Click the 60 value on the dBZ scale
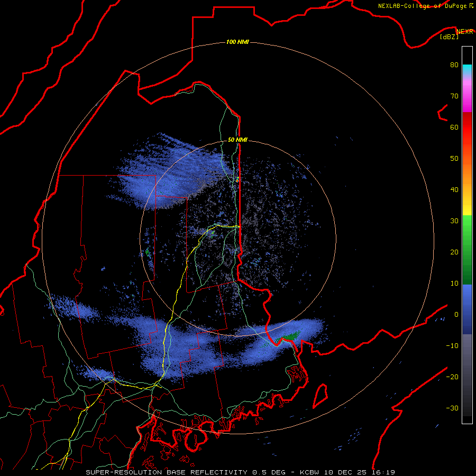The width and height of the screenshot is (476, 476). pyautogui.click(x=454, y=127)
